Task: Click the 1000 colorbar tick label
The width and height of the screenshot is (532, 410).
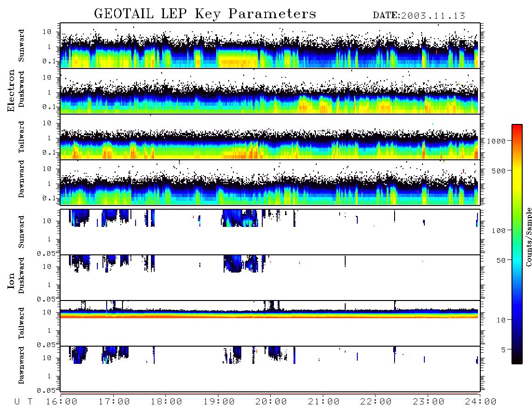Action: click(x=497, y=141)
